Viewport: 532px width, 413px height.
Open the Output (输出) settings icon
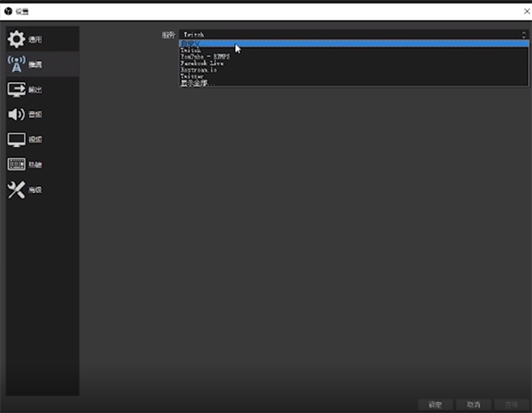tap(16, 89)
